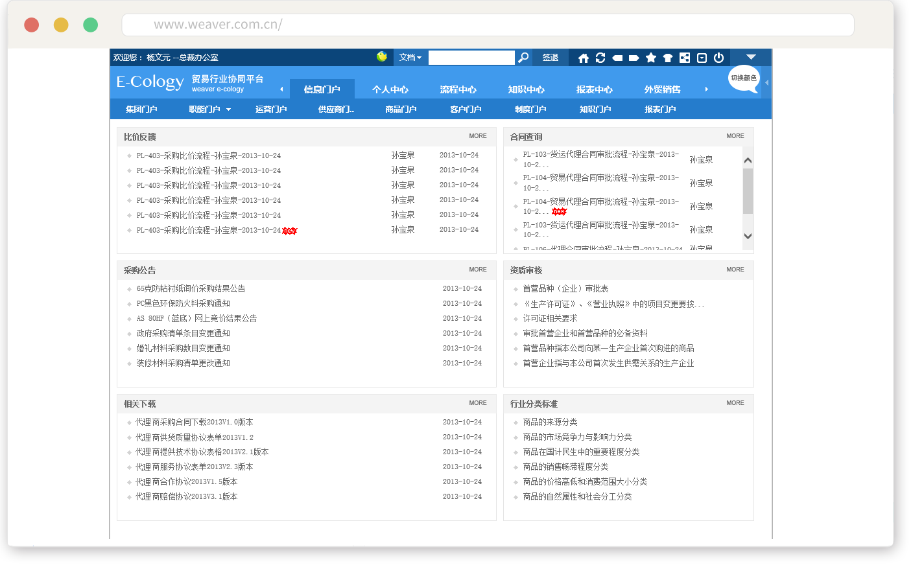
Task: Open the skin (t-shirt) theme icon
Action: [x=668, y=58]
